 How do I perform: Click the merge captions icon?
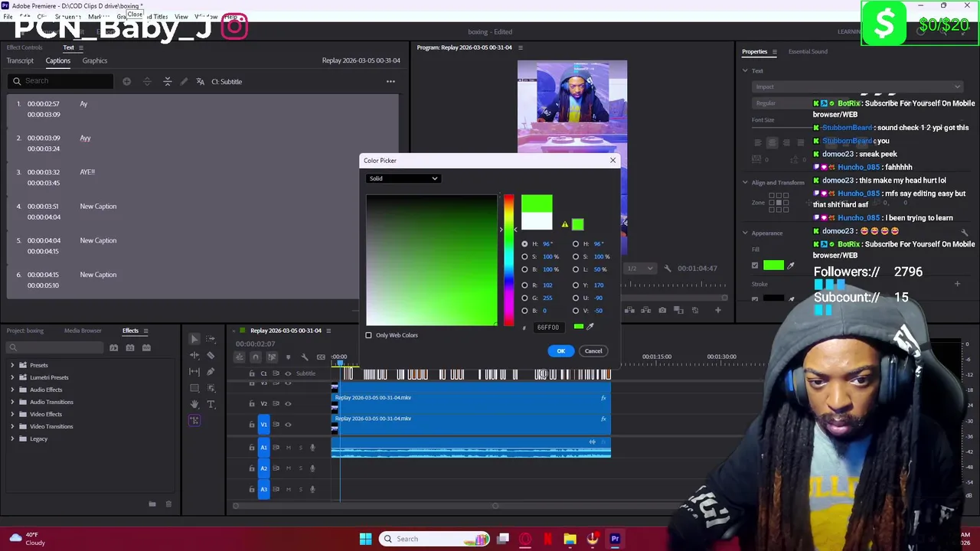coord(168,81)
